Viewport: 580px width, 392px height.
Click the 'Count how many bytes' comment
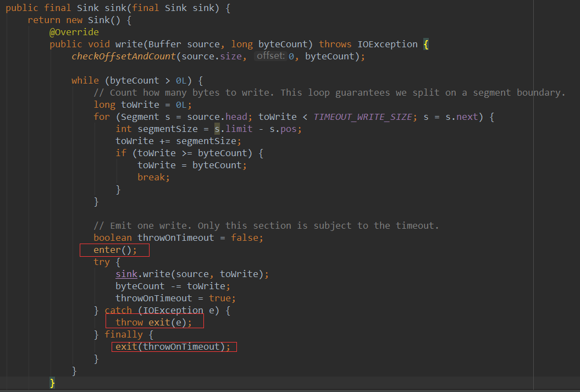click(329, 92)
